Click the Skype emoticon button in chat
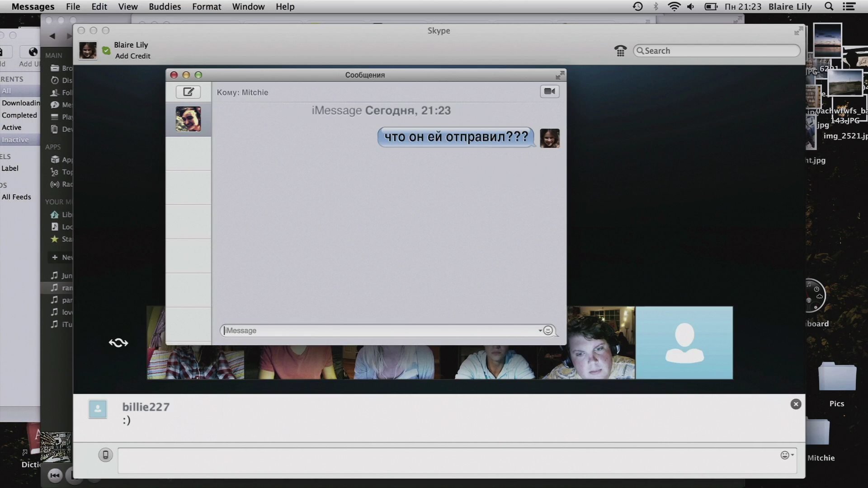 (x=785, y=455)
